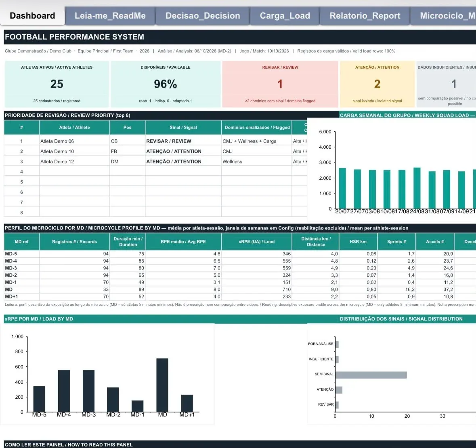
Task: Select the MD-1 row label in table
Action: pyautogui.click(x=21, y=282)
